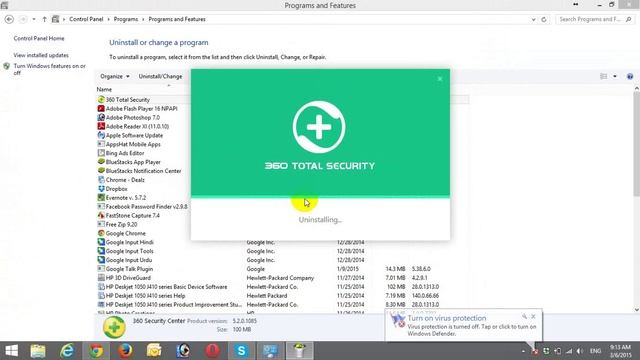640x360 pixels.
Task: Click the scroll down arrow of list
Action: pos(636,310)
